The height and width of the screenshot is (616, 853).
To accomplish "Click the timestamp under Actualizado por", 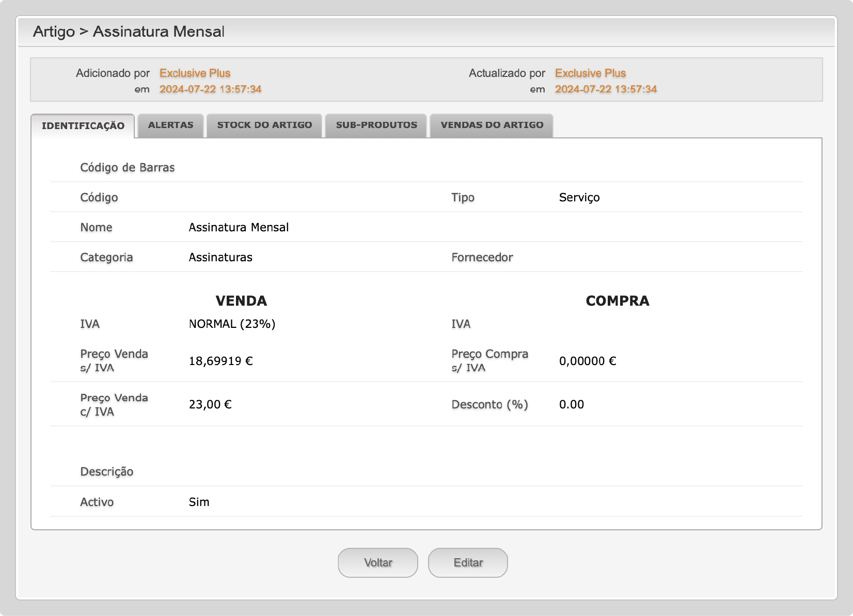I will click(x=606, y=89).
